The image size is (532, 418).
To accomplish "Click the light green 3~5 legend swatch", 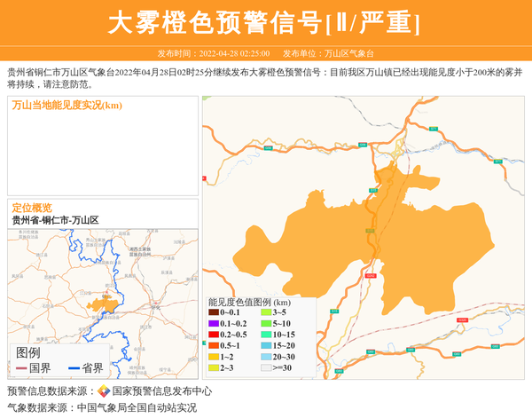I will [x=266, y=312].
